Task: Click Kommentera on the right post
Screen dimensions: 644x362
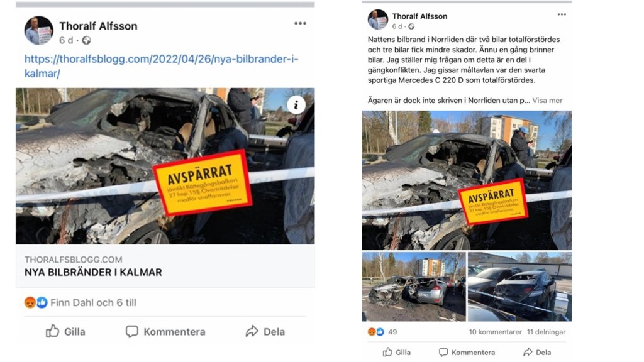Action: point(467,352)
